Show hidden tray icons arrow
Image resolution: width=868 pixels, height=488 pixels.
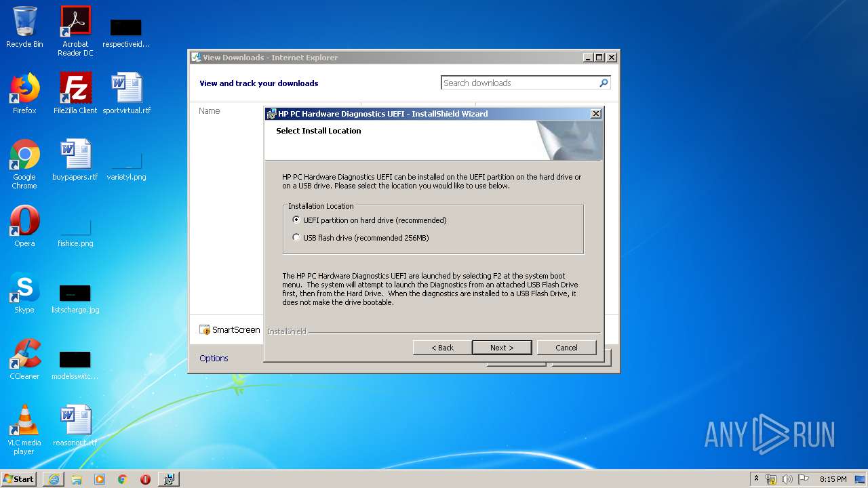point(756,479)
